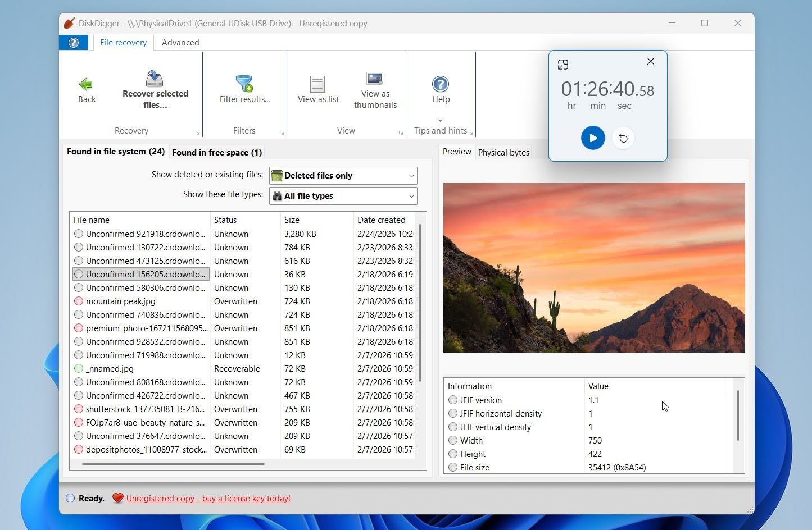Click the buy a license key link

(208, 499)
